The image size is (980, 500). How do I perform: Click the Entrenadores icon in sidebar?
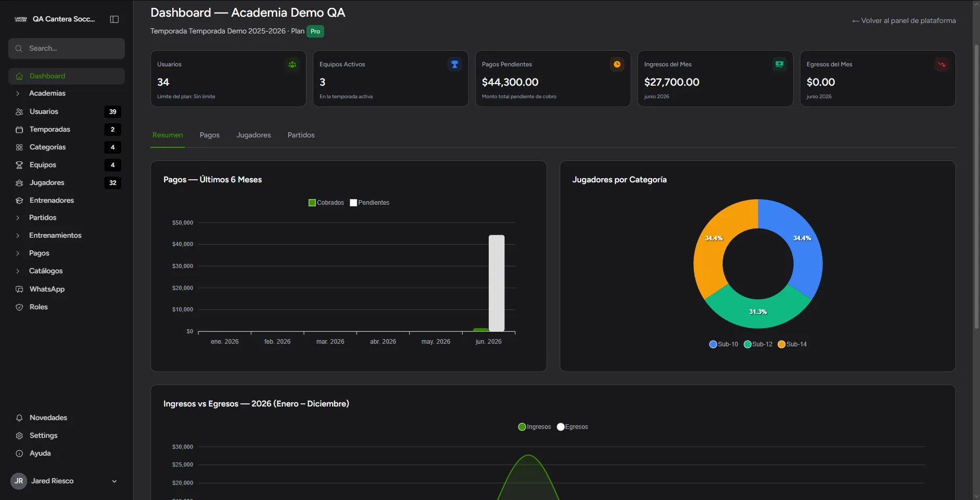[19, 200]
